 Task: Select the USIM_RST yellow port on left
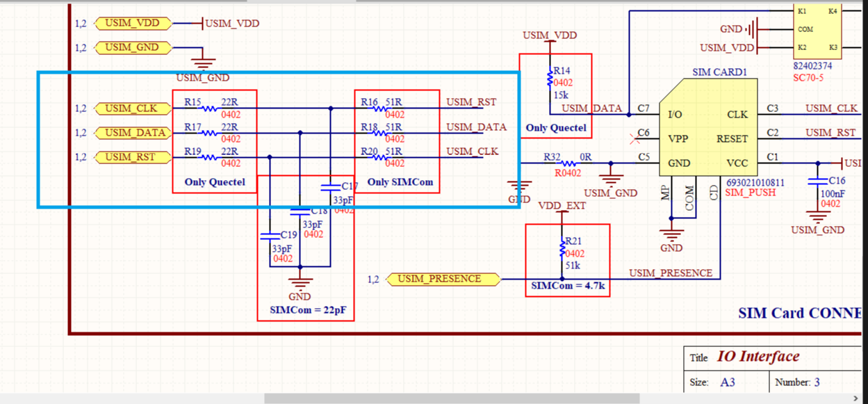[x=131, y=157]
